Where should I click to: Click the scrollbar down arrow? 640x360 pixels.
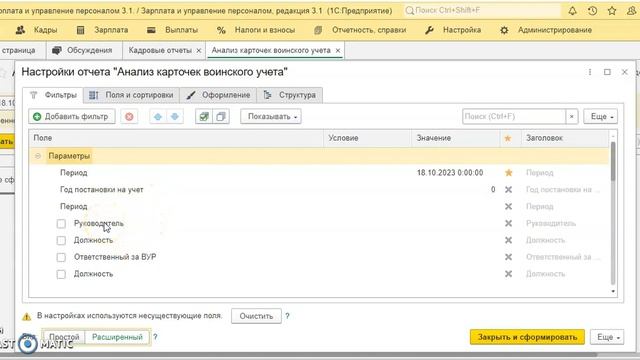[x=613, y=291]
